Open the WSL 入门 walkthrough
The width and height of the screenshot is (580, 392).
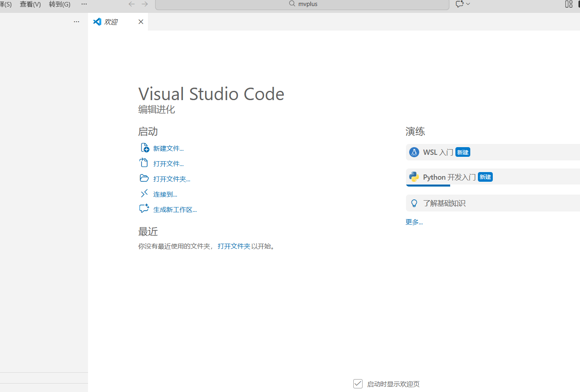pos(493,152)
